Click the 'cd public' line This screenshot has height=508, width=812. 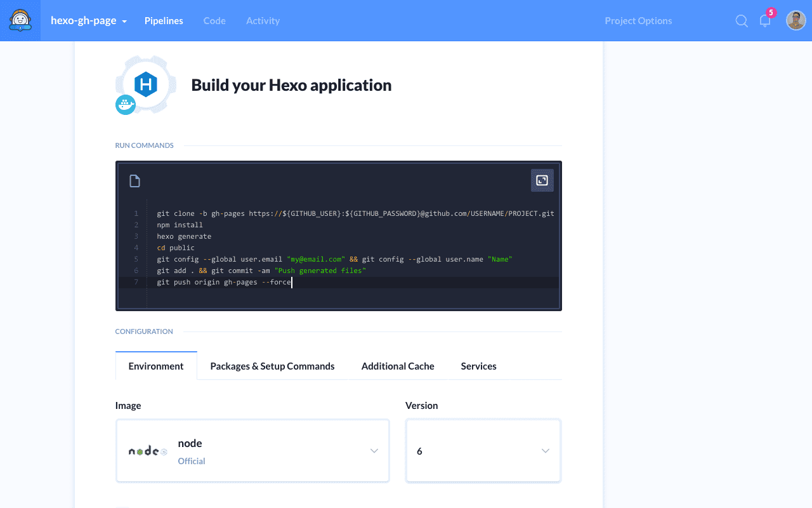176,248
